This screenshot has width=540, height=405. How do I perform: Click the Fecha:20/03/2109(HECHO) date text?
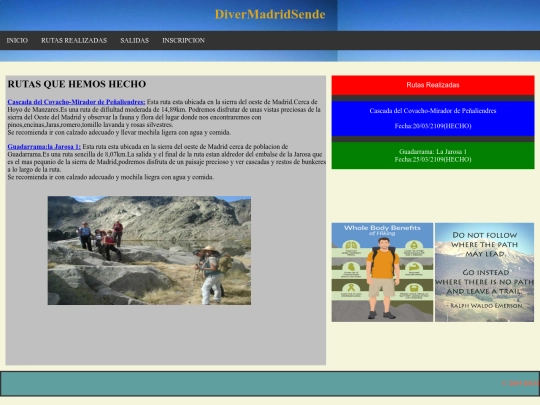(x=433, y=126)
